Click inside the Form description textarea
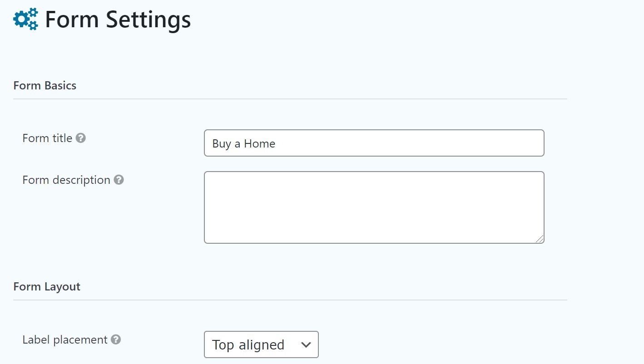The width and height of the screenshot is (644, 364). (x=374, y=207)
